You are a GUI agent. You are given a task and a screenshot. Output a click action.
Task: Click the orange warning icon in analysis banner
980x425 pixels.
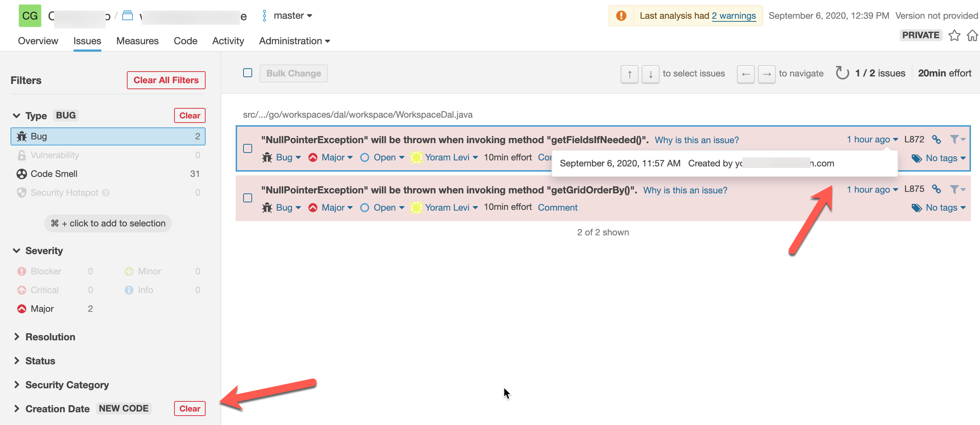621,16
